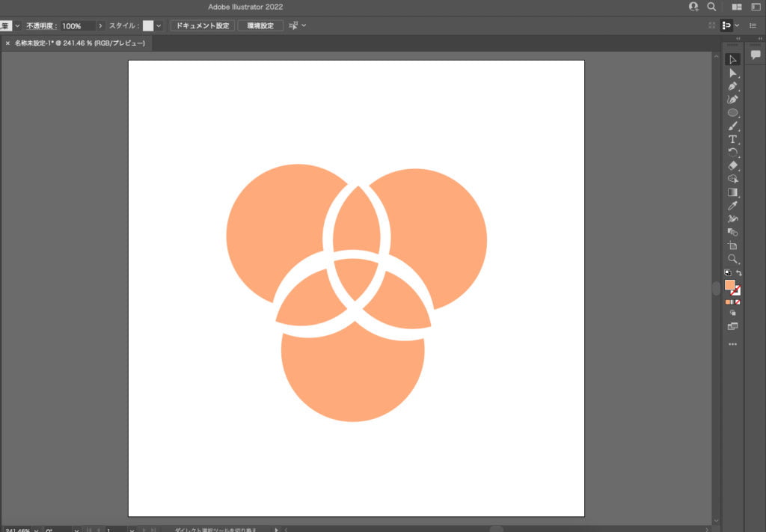Toggle the comments panel icon
Viewport: 766px width, 532px height.
(756, 55)
